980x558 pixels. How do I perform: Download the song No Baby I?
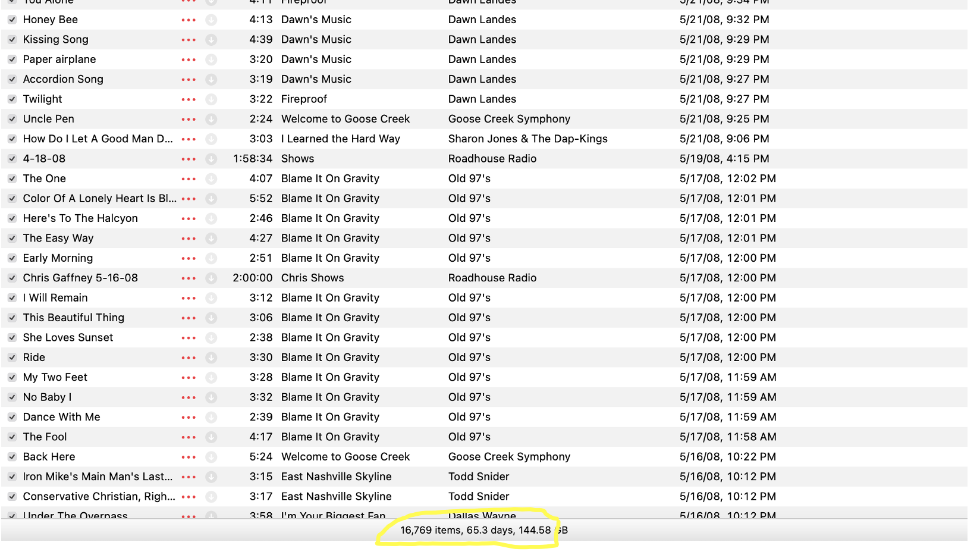click(x=211, y=397)
